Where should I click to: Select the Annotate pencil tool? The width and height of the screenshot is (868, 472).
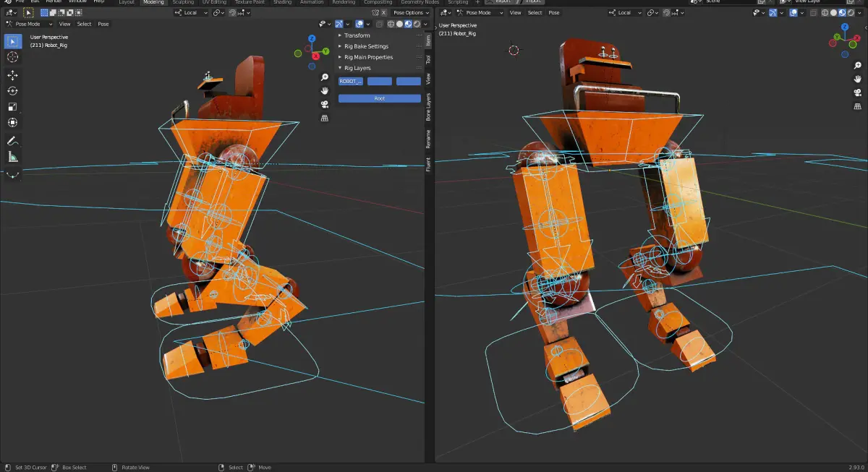pos(13,141)
